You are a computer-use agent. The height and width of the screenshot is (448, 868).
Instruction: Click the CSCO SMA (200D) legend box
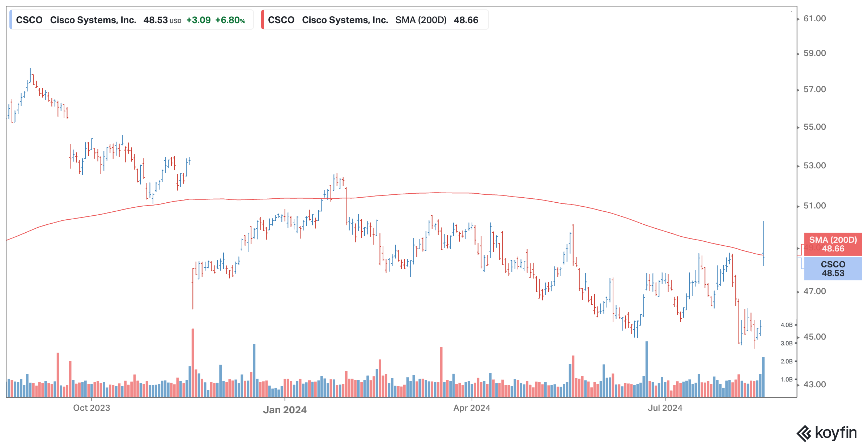375,20
